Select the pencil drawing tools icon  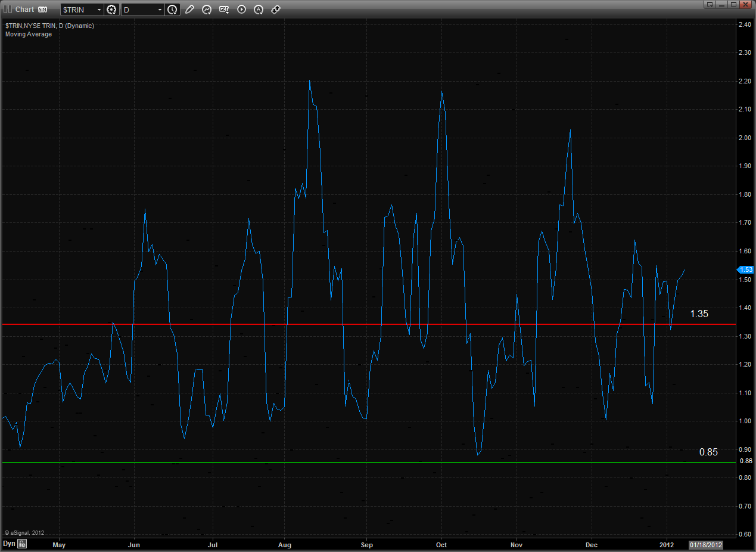point(189,10)
